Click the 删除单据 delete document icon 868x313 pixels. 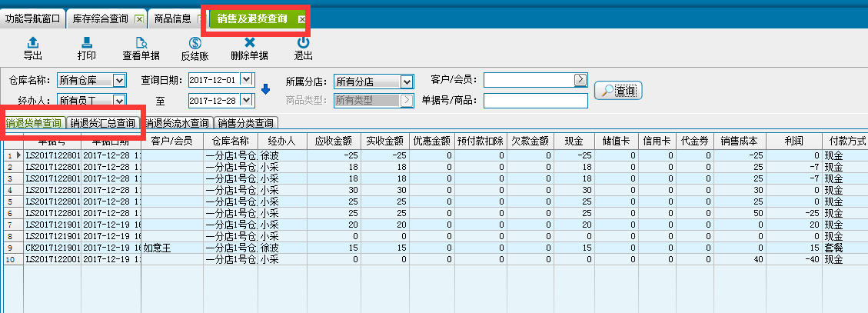tap(249, 44)
